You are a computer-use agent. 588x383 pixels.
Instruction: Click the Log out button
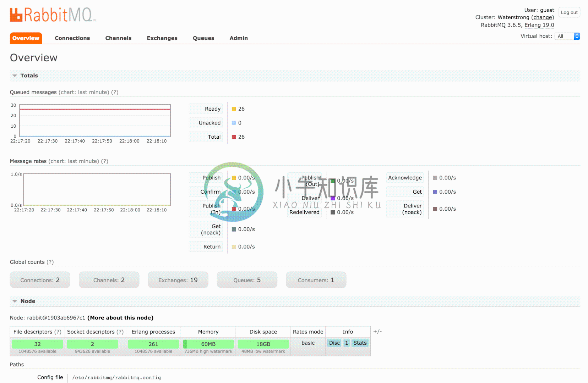pyautogui.click(x=569, y=12)
